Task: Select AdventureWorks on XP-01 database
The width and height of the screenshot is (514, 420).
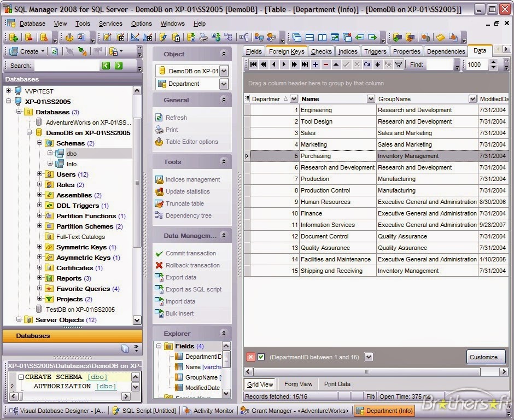Action: tap(88, 122)
